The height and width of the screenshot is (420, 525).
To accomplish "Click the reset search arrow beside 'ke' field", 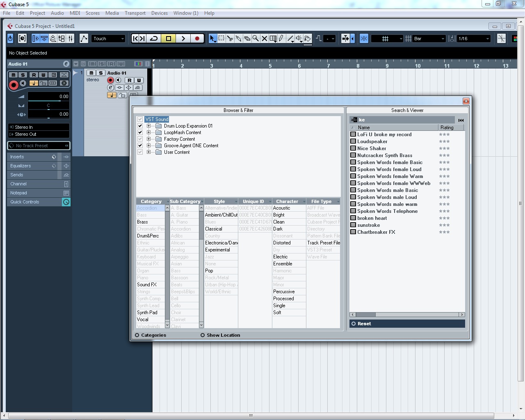I will 461,120.
